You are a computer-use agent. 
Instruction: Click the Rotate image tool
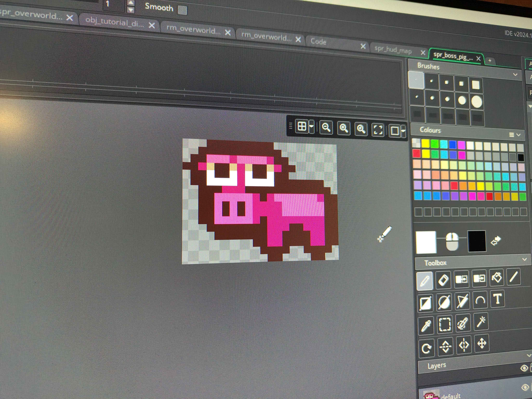coord(427,348)
